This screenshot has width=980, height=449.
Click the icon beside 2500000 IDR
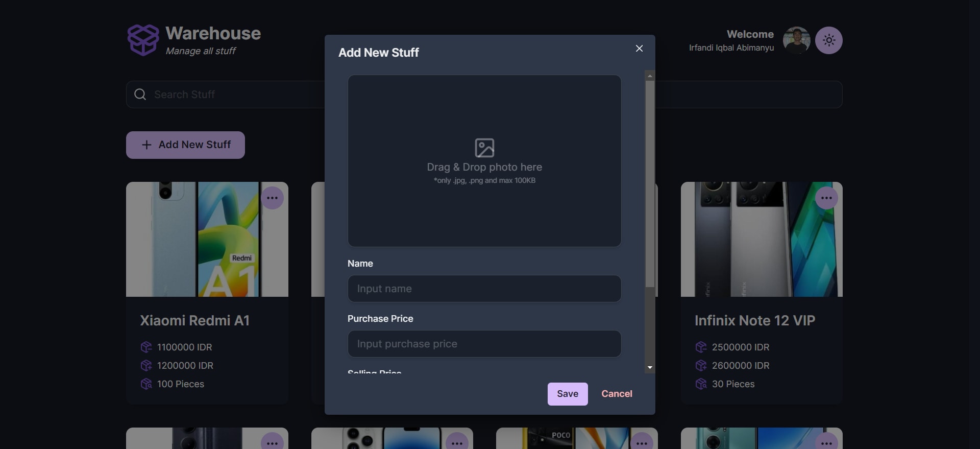pos(701,347)
